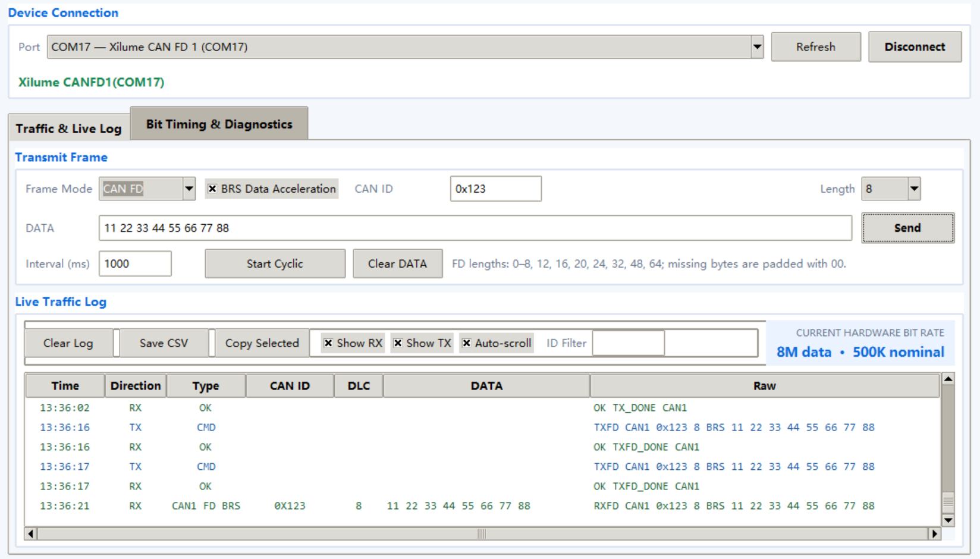The image size is (980, 559).
Task: Select the 13:36:16 RX OK row
Action: click(x=482, y=447)
